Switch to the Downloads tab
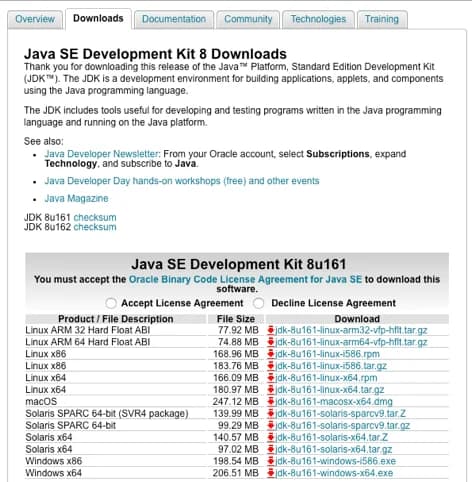This screenshot has height=482, width=472. coord(98,19)
